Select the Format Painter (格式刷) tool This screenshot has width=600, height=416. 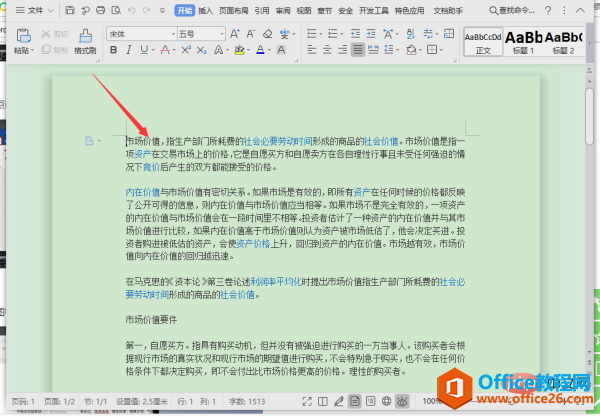tap(85, 41)
